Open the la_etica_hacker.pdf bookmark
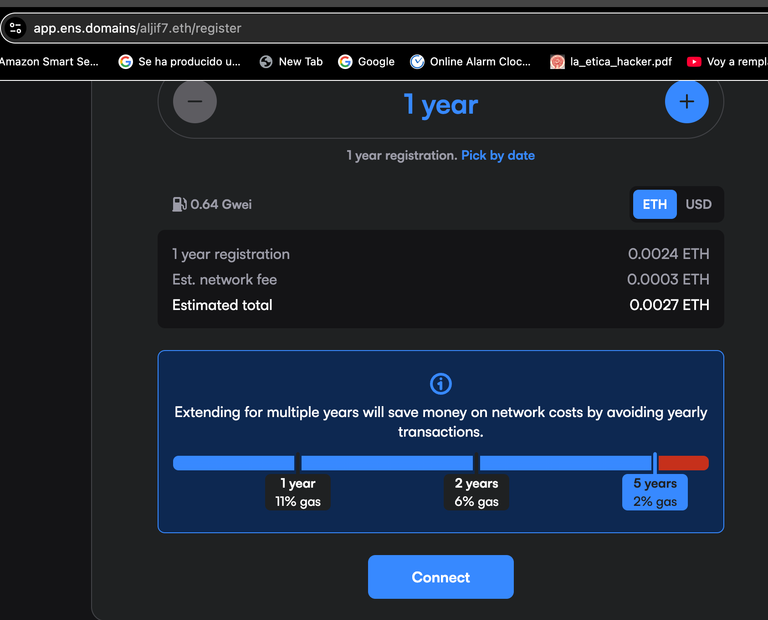Viewport: 768px width, 620px height. [x=611, y=62]
